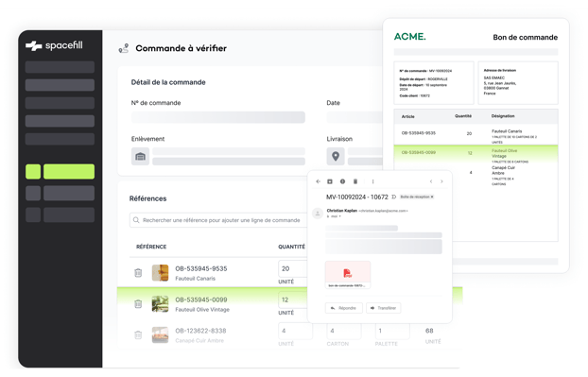Click Christian Kaplan's sender avatar
Viewport: 588px width, 377px height.
click(318, 214)
